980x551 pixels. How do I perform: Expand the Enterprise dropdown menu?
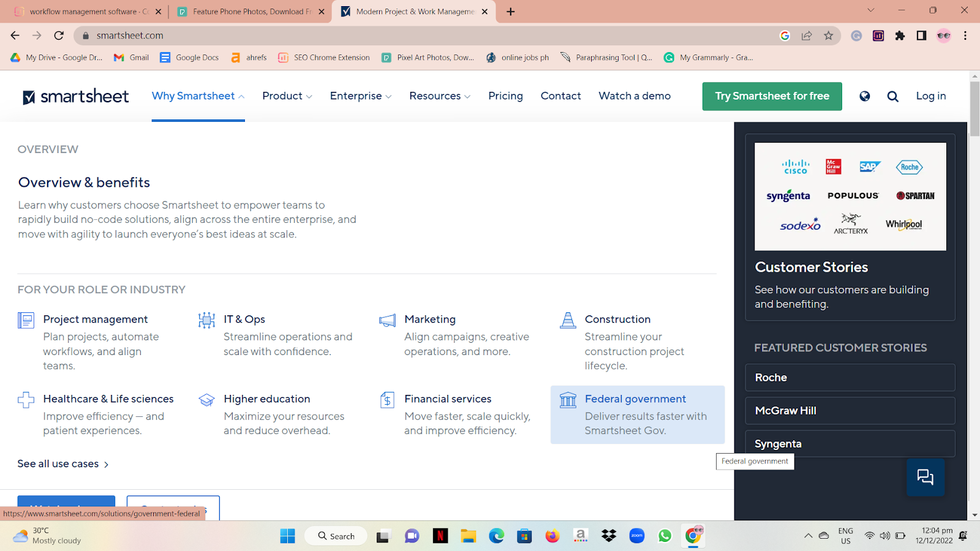361,96
